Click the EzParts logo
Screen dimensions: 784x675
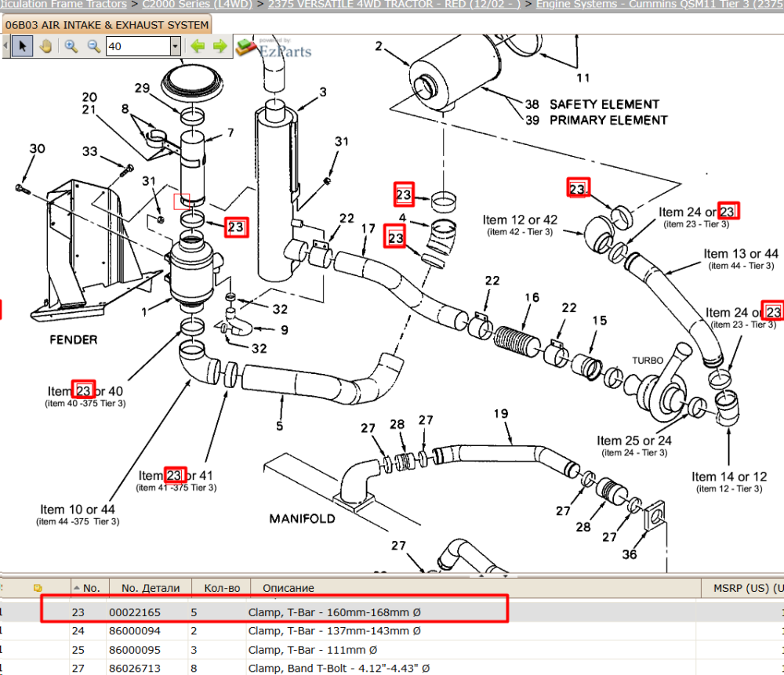click(x=274, y=48)
